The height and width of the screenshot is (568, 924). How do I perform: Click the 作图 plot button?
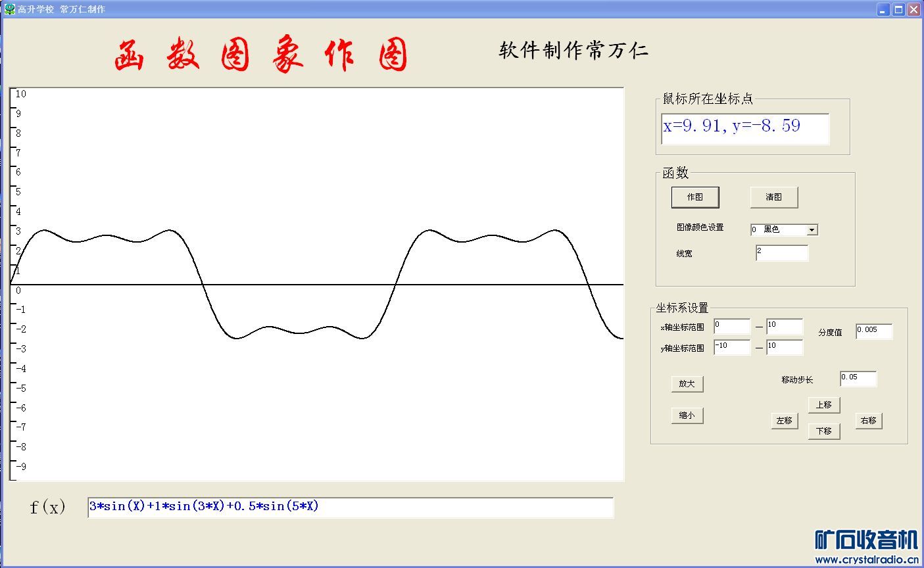[695, 197]
